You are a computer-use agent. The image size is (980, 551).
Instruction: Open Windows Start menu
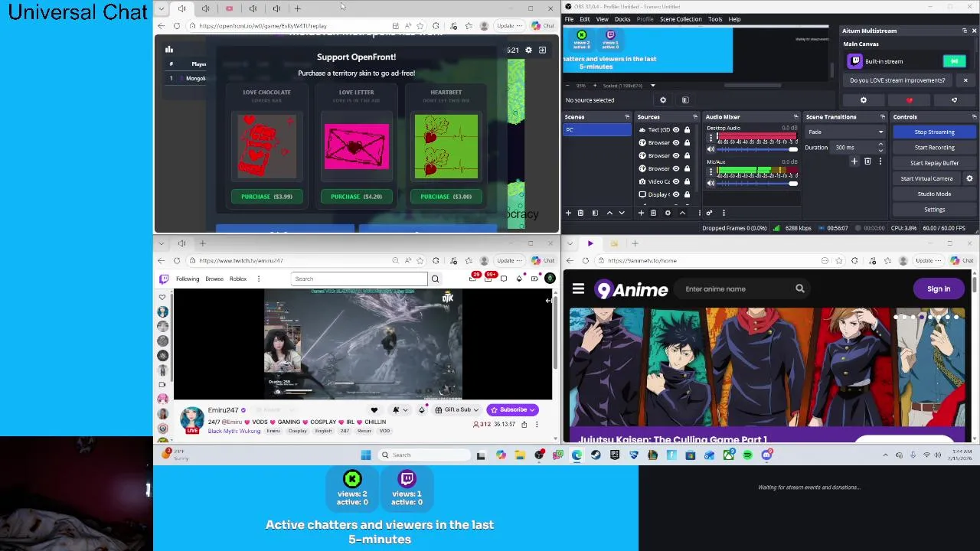[366, 455]
